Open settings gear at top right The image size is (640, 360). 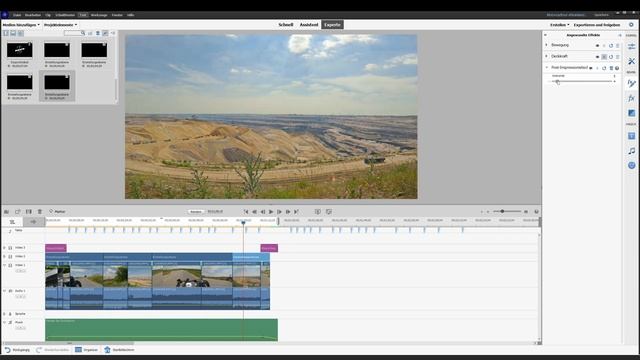coord(631,25)
